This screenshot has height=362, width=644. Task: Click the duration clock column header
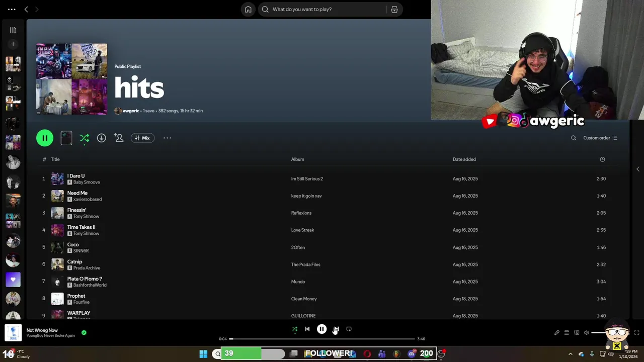pyautogui.click(x=602, y=159)
